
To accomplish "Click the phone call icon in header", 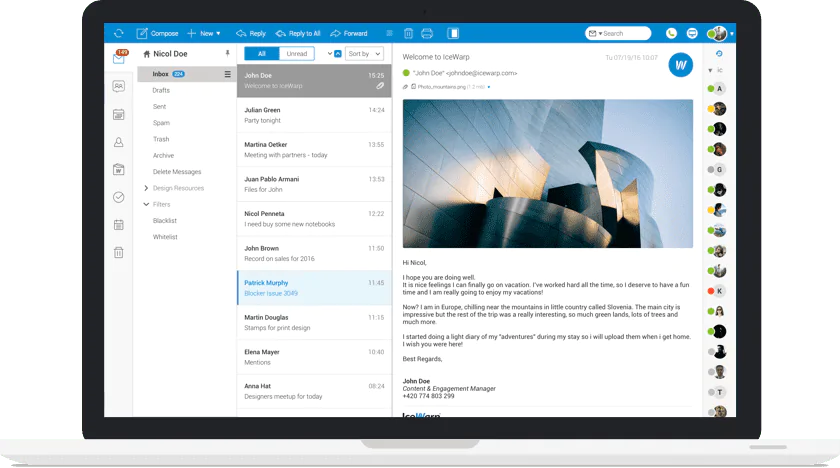I will coord(671,33).
